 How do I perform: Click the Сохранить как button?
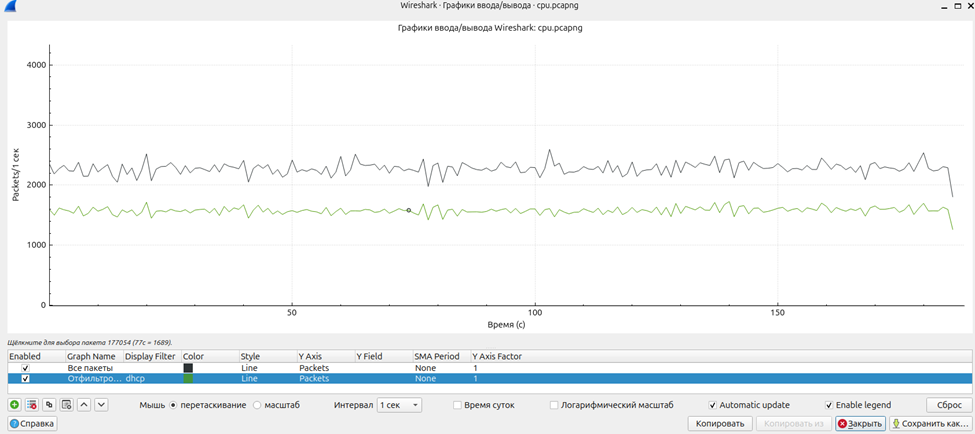click(x=930, y=423)
